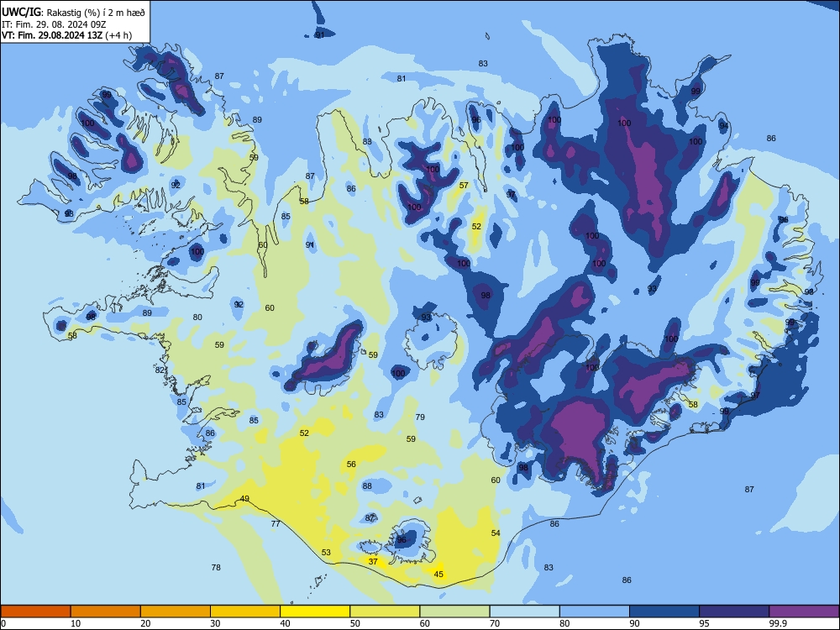This screenshot has height=630, width=840.
Task: Click the map humidity value '77'
Action: (x=276, y=524)
